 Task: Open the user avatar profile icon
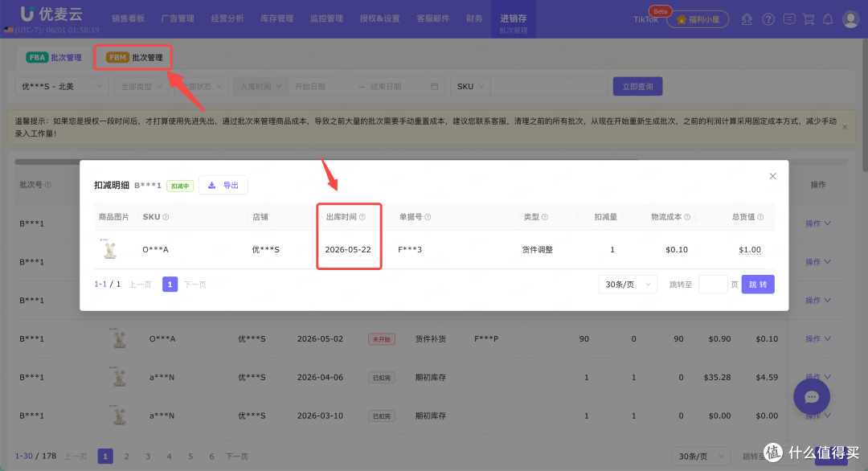(850, 19)
